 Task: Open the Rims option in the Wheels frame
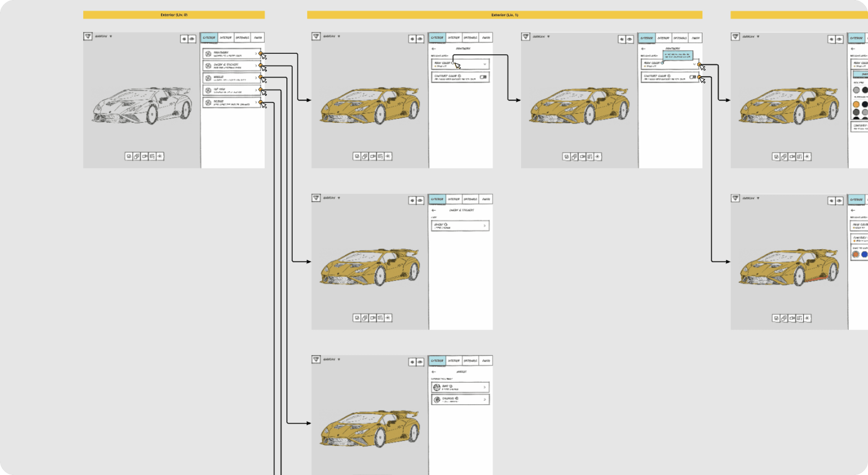460,387
